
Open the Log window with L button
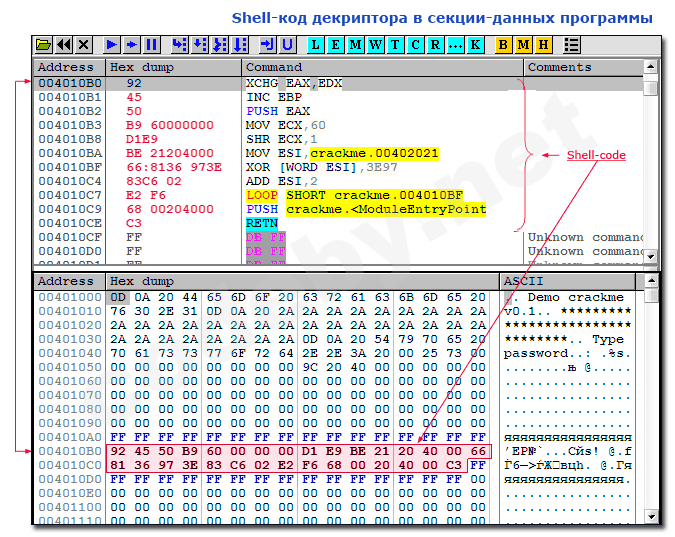coord(315,45)
